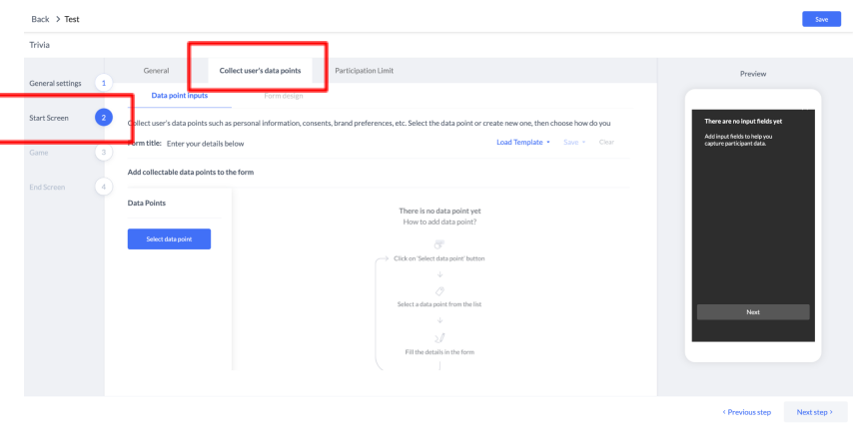
Task: Switch to the General tab
Action: coord(156,70)
